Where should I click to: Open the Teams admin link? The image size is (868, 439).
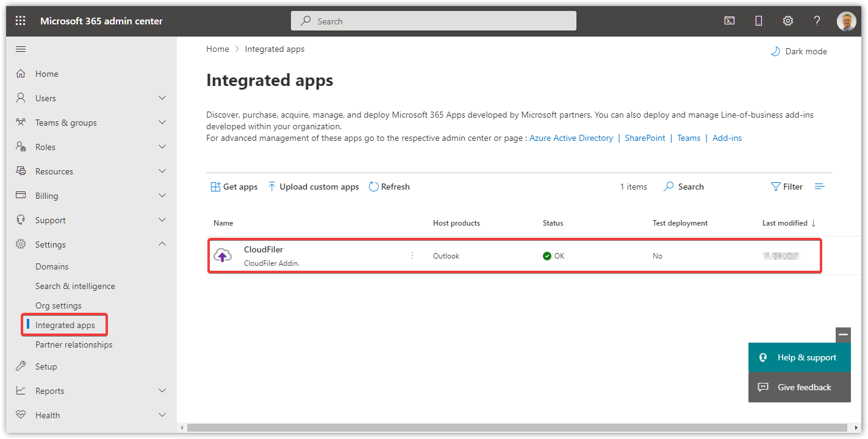(689, 138)
